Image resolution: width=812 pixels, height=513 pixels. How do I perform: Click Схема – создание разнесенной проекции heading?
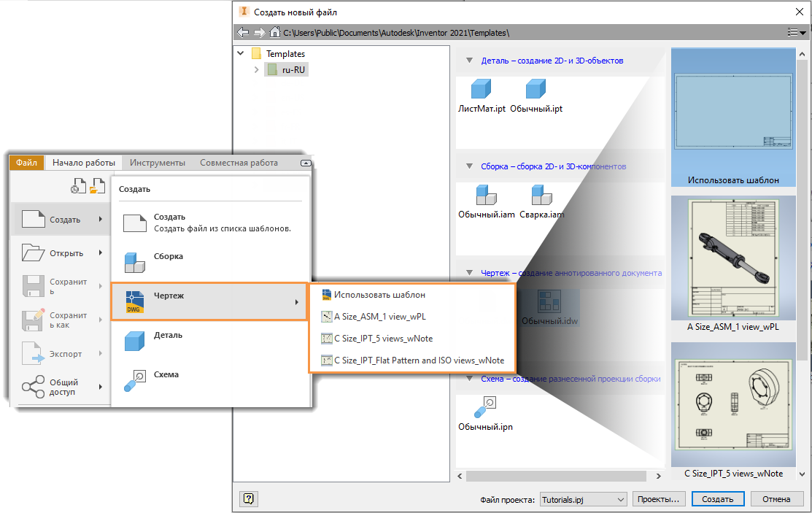[x=571, y=379]
